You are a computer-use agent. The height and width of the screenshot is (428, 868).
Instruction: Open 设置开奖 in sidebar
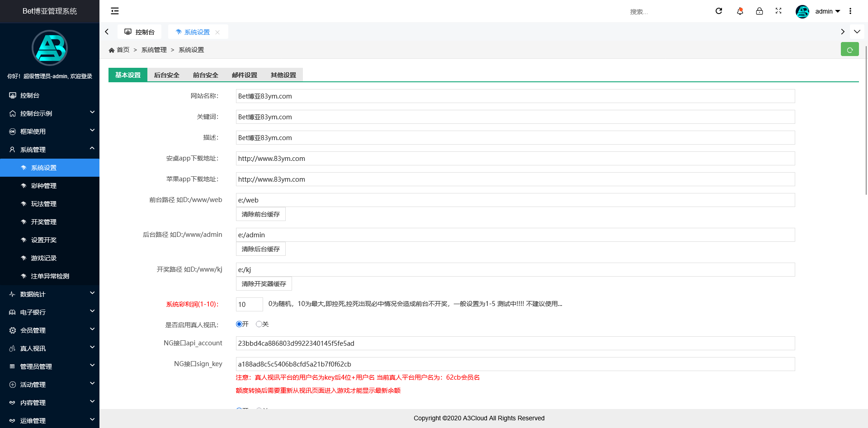[x=50, y=240]
